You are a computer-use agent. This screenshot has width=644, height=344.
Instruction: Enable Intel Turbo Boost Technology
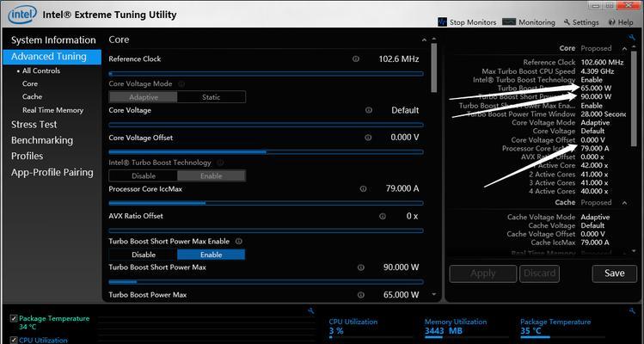click(x=212, y=176)
